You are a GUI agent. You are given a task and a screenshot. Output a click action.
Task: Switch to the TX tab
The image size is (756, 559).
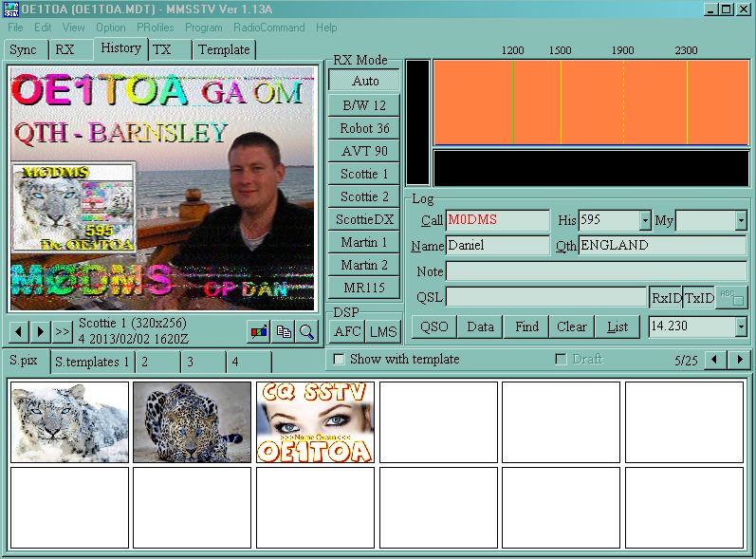pos(163,49)
